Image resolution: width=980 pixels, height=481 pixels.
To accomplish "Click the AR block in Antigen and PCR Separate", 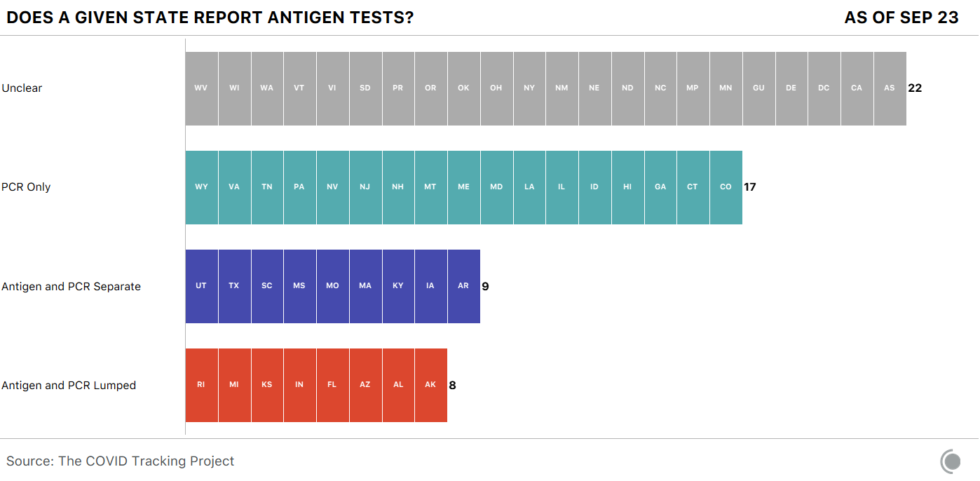I will 463,286.
